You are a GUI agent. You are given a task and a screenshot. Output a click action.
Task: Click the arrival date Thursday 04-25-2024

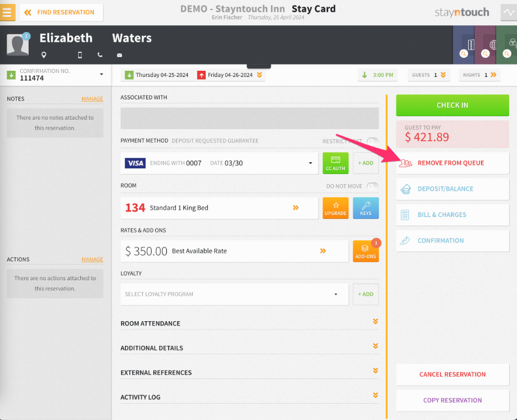(157, 75)
